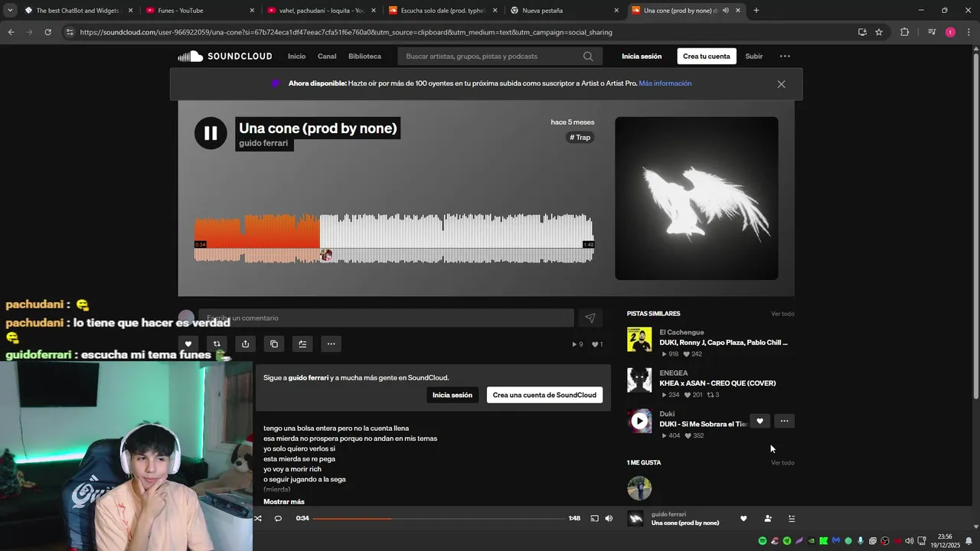This screenshot has height=551, width=980.
Task: Click Ver todo next to 1 me gusta
Action: [782, 463]
